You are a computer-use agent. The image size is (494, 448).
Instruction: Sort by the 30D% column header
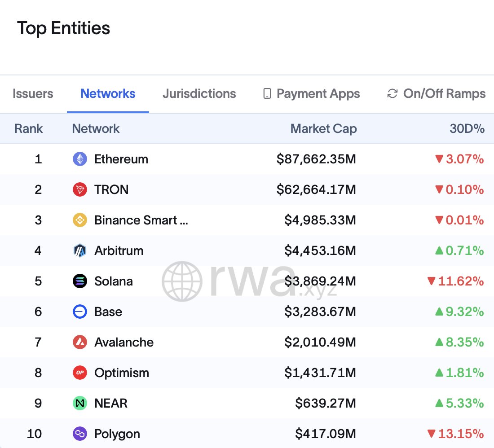[467, 128]
